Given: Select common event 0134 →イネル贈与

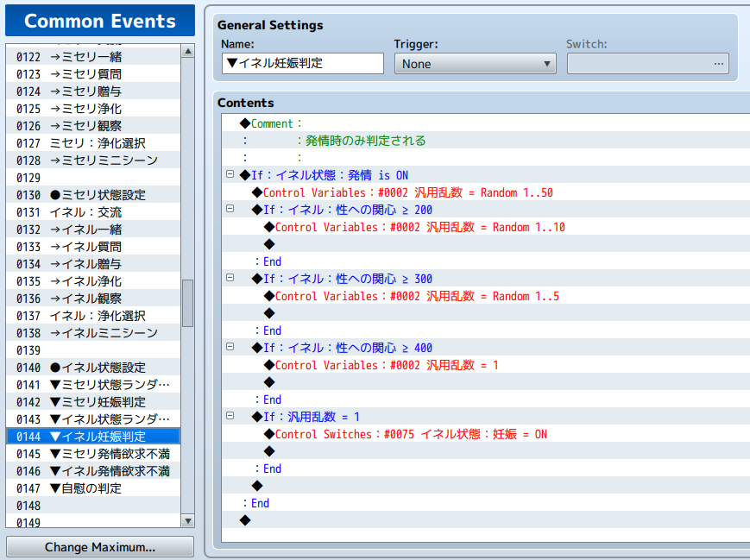Looking at the screenshot, I should 93,264.
